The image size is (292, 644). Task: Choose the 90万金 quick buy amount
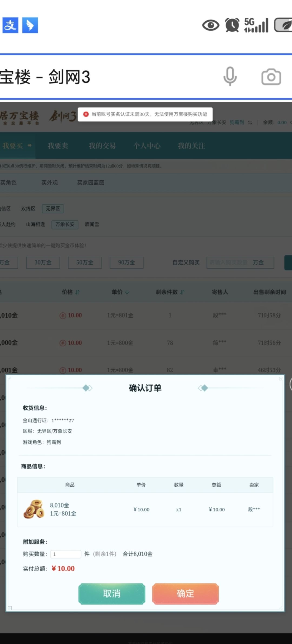pyautogui.click(x=127, y=263)
